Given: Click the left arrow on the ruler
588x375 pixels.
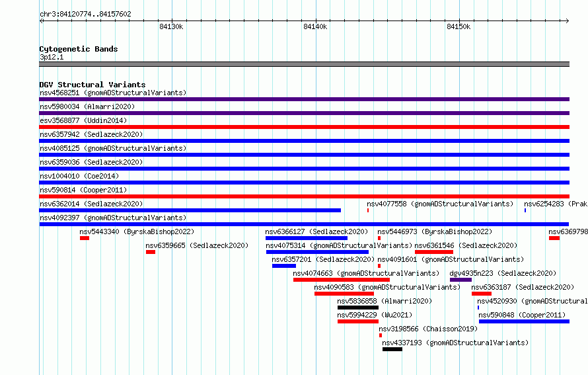Looking at the screenshot, I should click(41, 21).
